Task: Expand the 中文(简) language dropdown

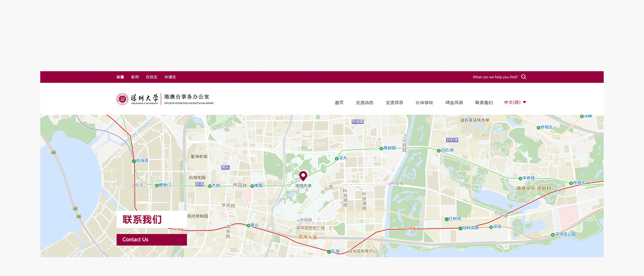Action: pyautogui.click(x=515, y=102)
